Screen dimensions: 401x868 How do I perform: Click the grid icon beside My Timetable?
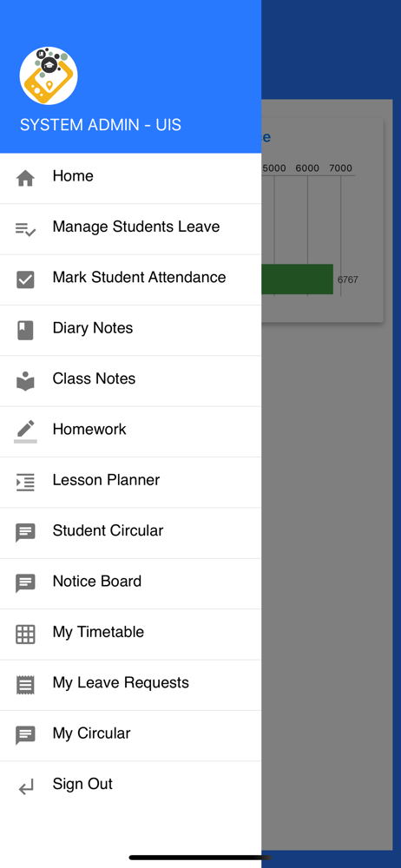coord(25,635)
